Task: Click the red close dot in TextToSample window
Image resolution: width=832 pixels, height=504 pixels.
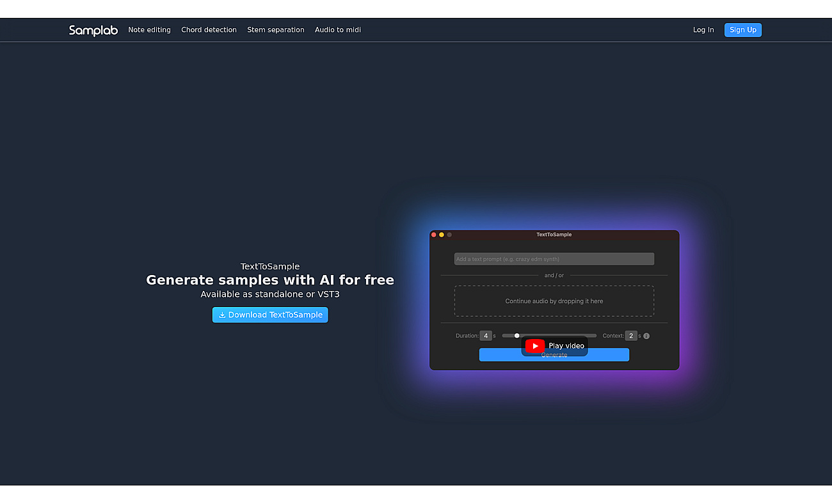Action: [434, 235]
